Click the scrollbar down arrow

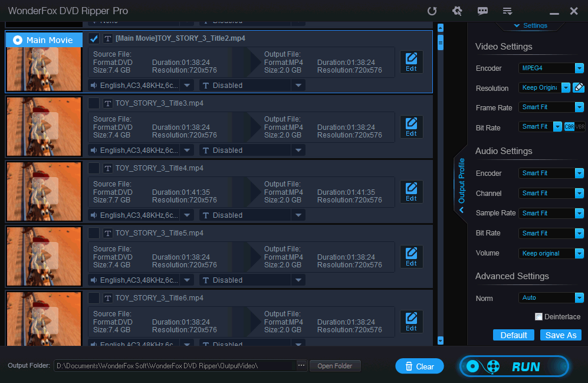441,341
